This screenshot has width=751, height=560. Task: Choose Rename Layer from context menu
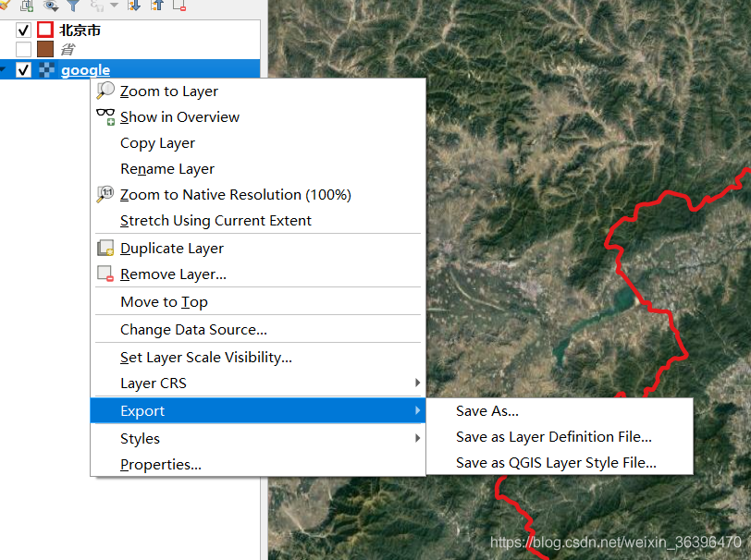167,169
